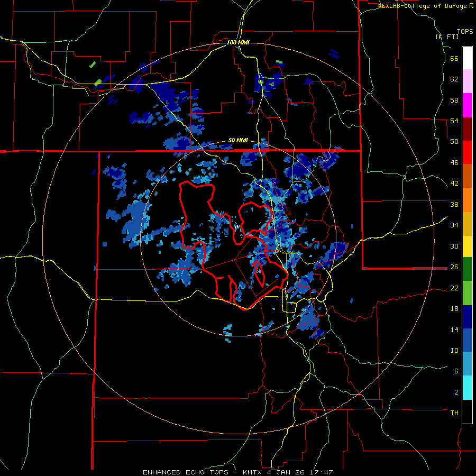Click the '66' legend value
The width and height of the screenshot is (476, 476).
pos(454,59)
